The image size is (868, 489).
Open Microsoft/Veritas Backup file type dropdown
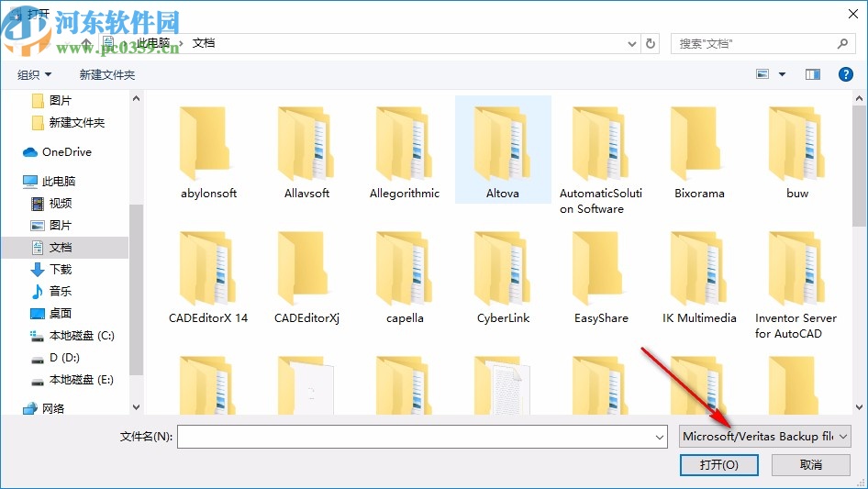coord(764,437)
